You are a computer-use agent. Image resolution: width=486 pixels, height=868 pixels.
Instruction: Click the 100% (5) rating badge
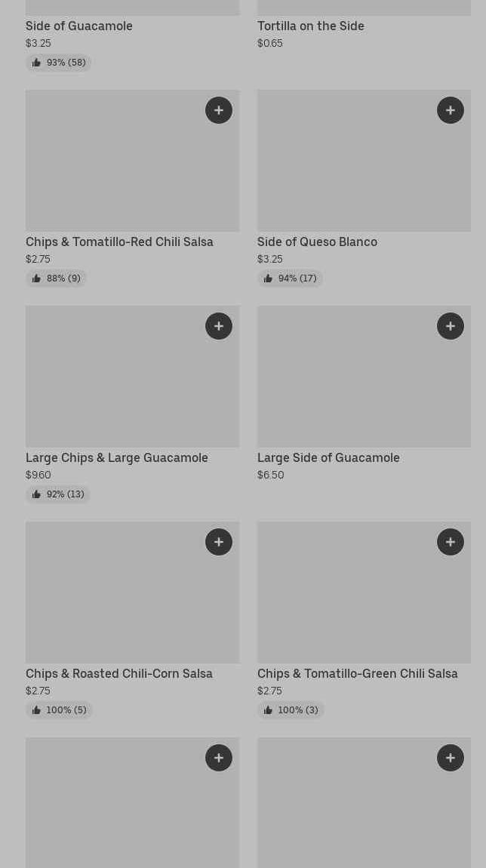tap(59, 710)
